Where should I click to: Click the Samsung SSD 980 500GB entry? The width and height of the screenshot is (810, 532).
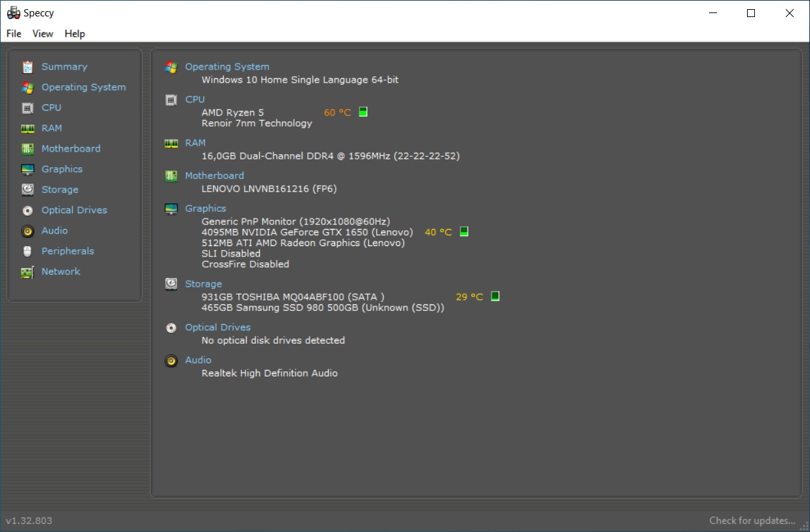coord(323,308)
